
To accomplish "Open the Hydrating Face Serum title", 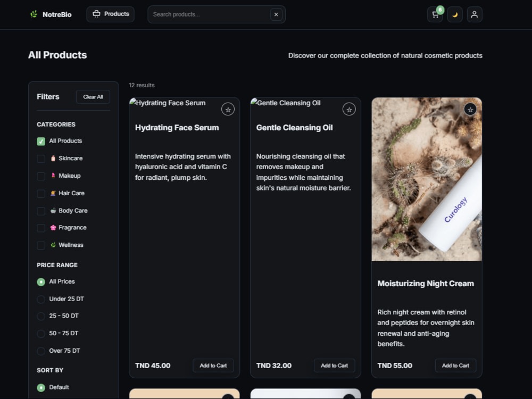I will 177,128.
